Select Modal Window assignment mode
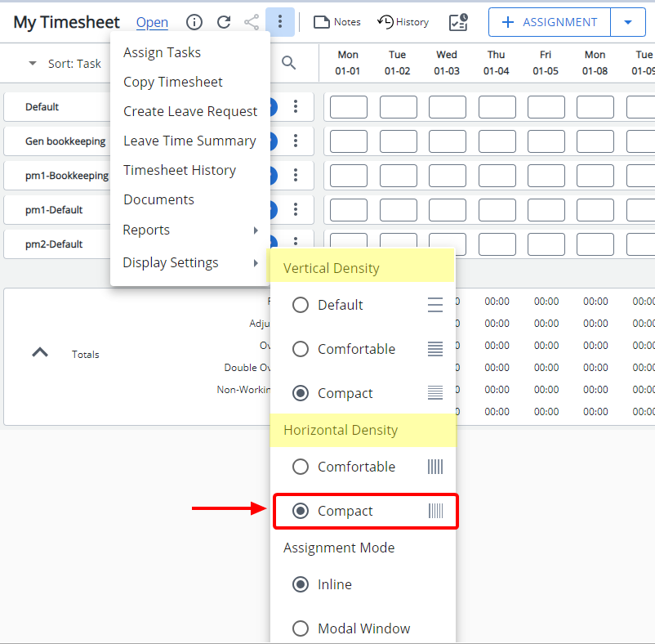The height and width of the screenshot is (644, 655). (x=301, y=628)
